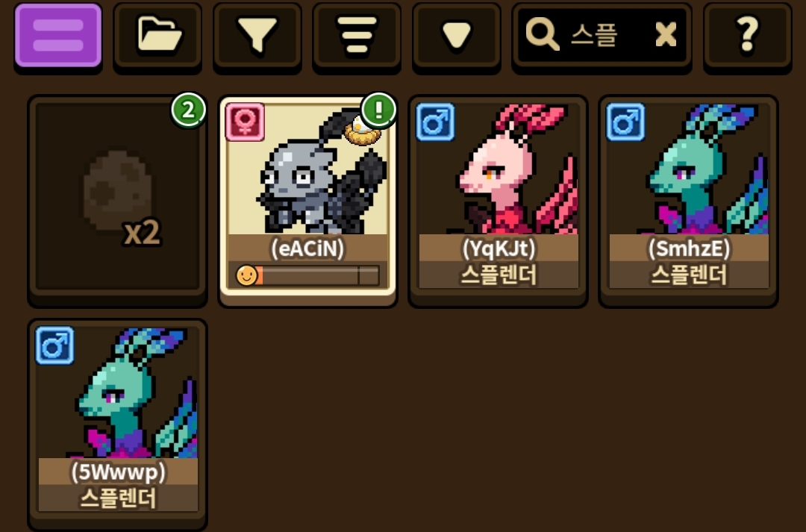Viewport: 806px width, 532px height.
Task: Open the purple hamburger menu
Action: pos(58,36)
